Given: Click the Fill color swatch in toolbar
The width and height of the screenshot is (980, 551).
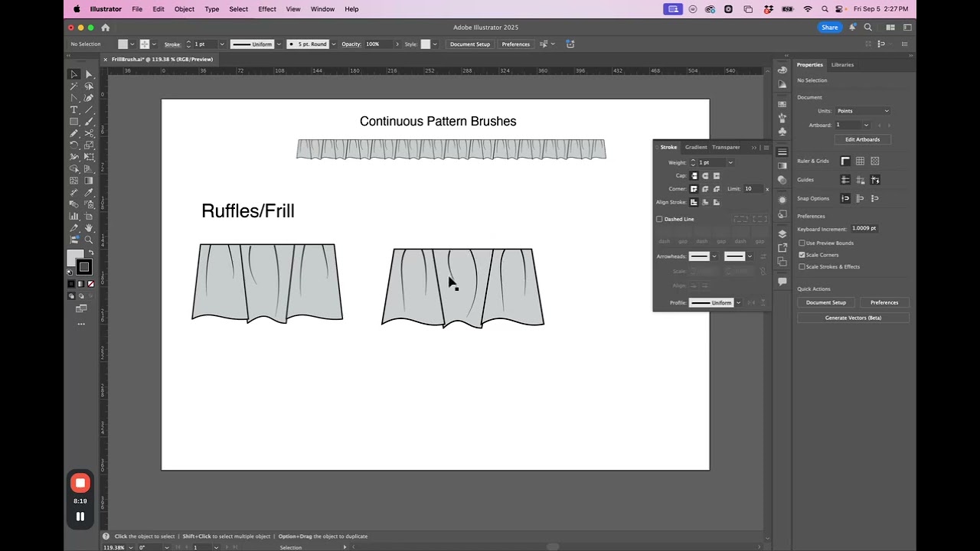Looking at the screenshot, I should coord(75,258).
